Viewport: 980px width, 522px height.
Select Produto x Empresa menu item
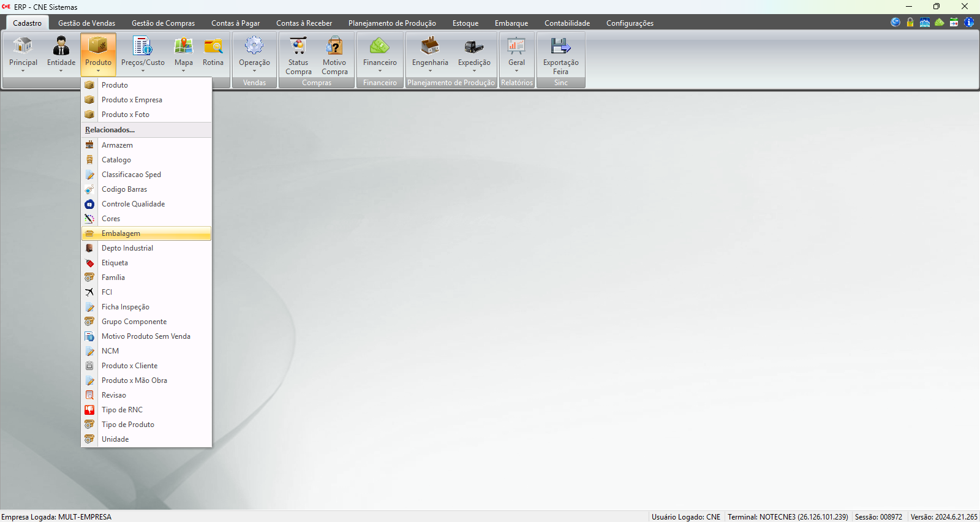point(132,100)
